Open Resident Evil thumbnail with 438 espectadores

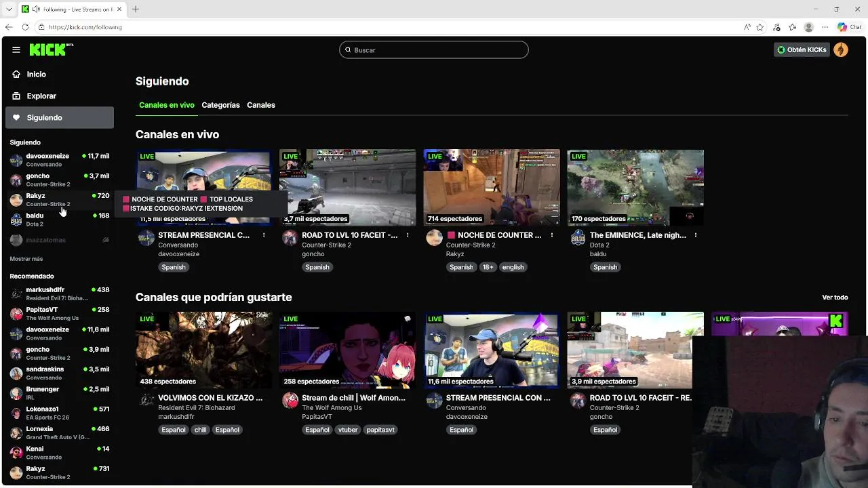point(203,350)
